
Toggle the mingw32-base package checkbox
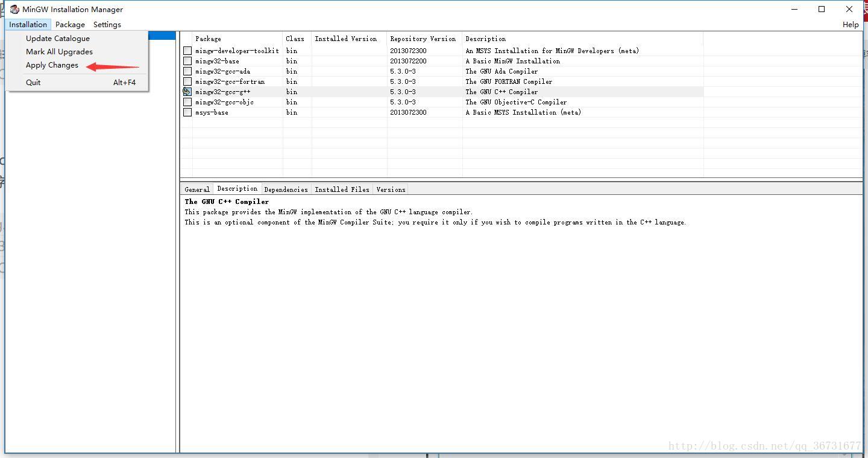[187, 61]
